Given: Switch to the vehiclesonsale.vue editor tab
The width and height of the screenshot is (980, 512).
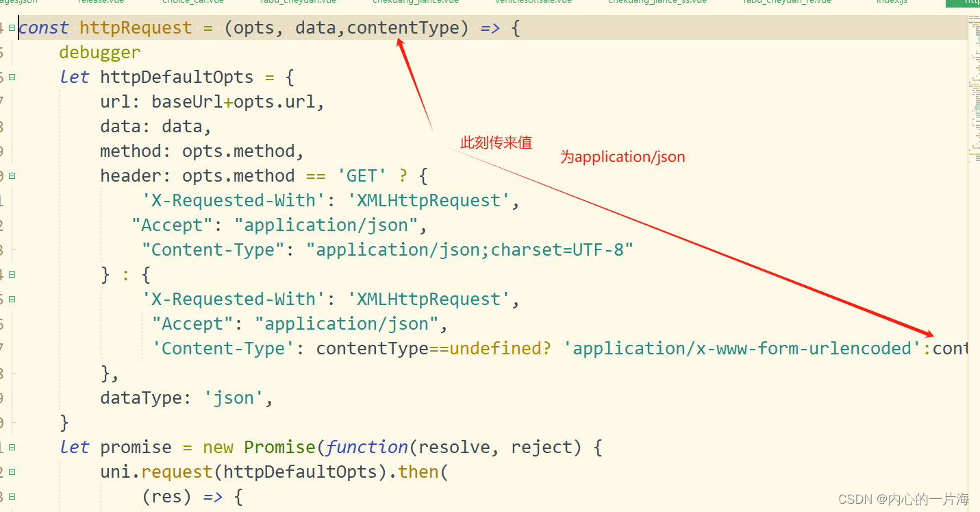Looking at the screenshot, I should tap(533, 3).
